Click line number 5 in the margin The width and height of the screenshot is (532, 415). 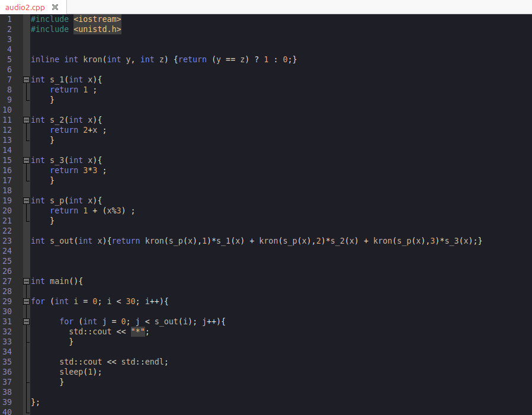[x=9, y=60]
